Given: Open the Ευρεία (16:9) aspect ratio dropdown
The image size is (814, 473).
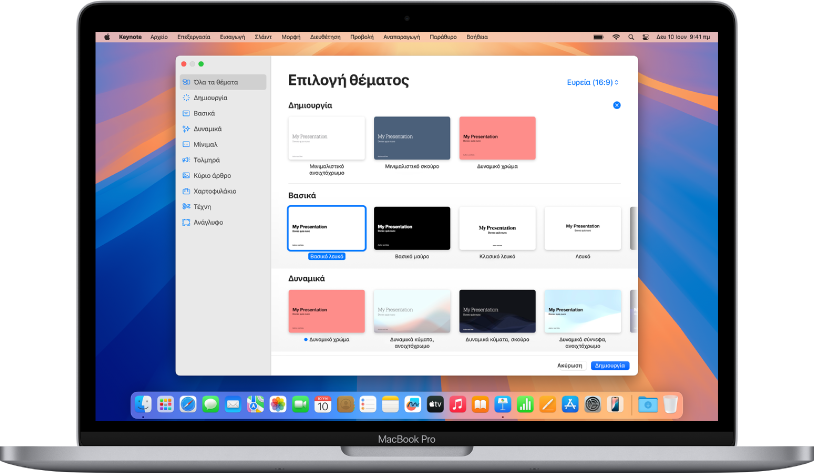Looking at the screenshot, I should pyautogui.click(x=592, y=82).
